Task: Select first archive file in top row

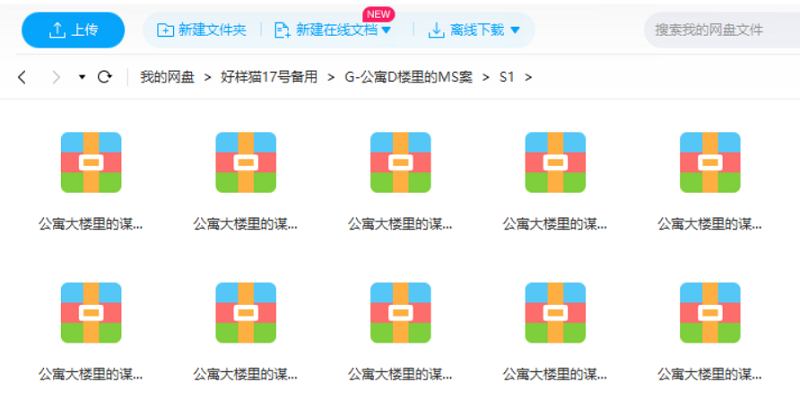Action: point(91,162)
